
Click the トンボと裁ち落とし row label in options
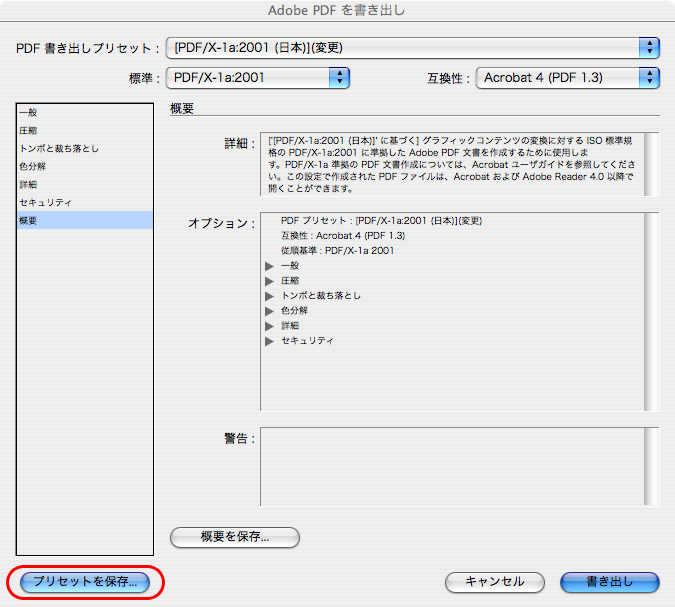point(321,296)
